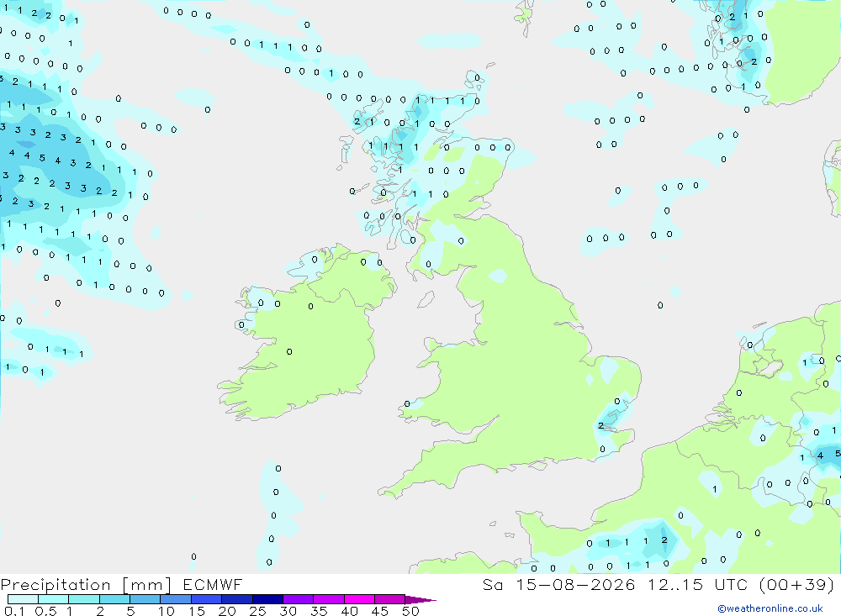Screen dimensions: 841x616
Task: Click legend label "50"
Action: 410,611
